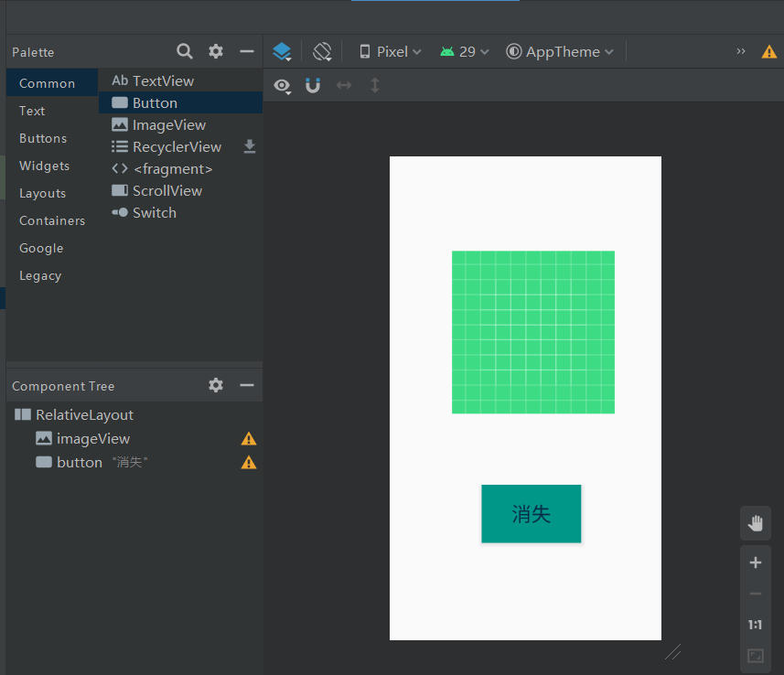This screenshot has width=784, height=675.
Task: Expand hidden toolbar items chevron
Action: (x=740, y=51)
